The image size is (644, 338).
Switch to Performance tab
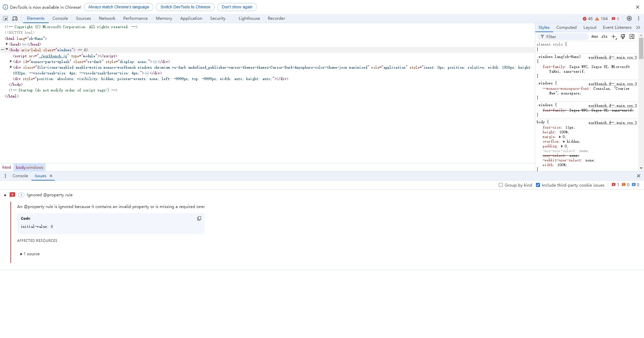coord(135,18)
